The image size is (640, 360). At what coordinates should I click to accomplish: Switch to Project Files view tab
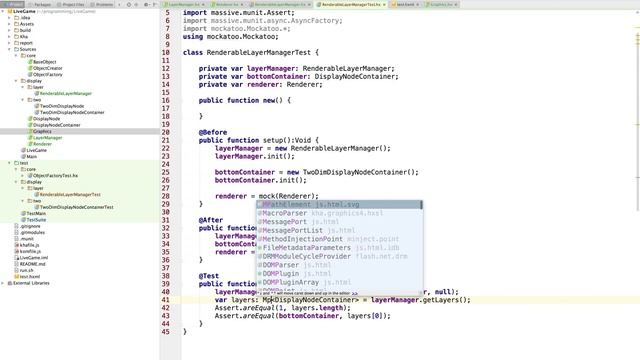point(71,4)
